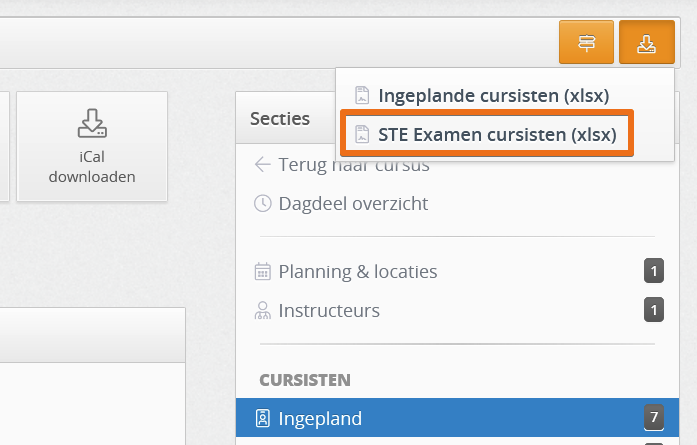Select Ingeplande cursisten (xlsx) export
The image size is (697, 445).
(x=493, y=96)
